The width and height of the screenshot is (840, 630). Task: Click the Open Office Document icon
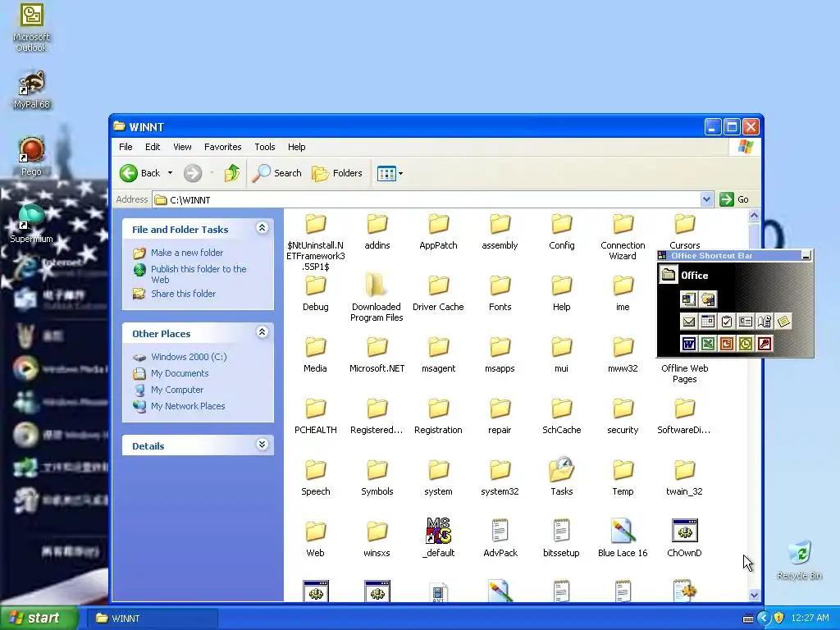708,299
